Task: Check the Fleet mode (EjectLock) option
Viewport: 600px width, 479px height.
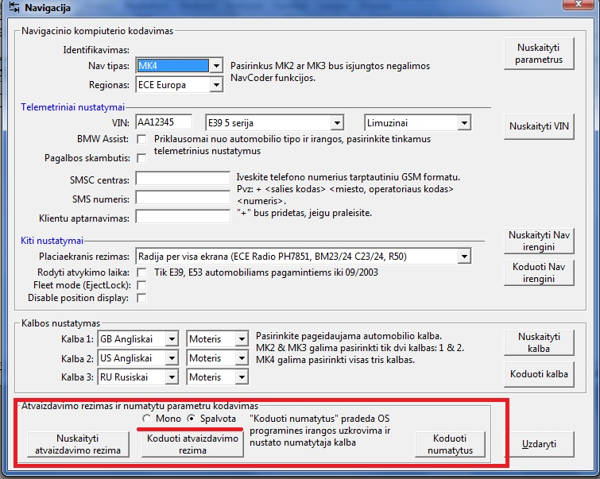Action: [x=142, y=285]
